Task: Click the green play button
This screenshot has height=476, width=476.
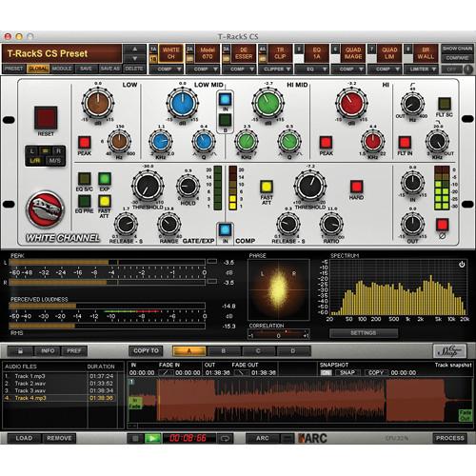Action: tap(152, 438)
